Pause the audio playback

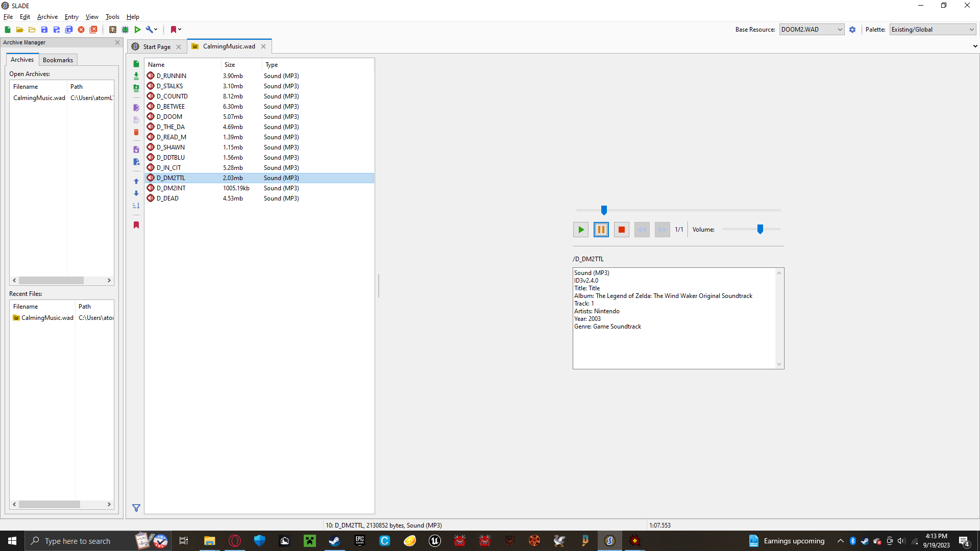(601, 230)
